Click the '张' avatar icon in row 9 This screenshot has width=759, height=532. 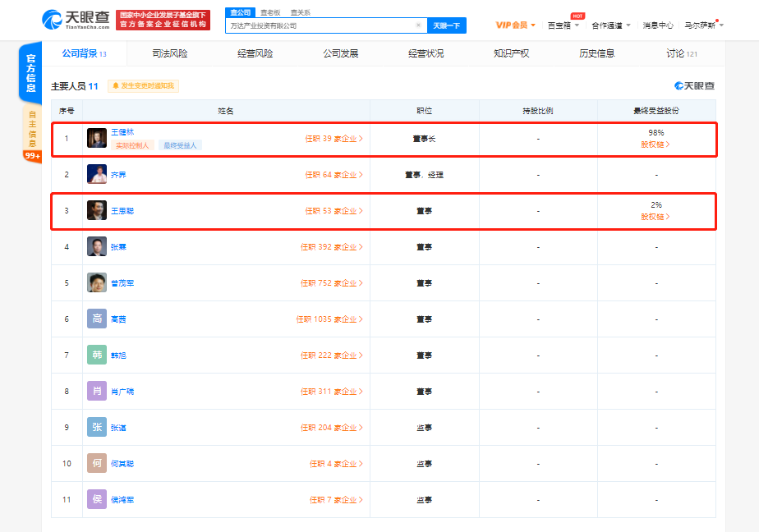[x=97, y=427]
